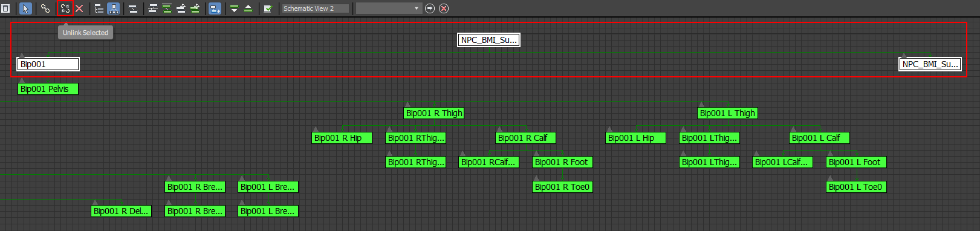980x231 pixels.
Task: Activate the Select arrow tool
Action: [x=25, y=8]
